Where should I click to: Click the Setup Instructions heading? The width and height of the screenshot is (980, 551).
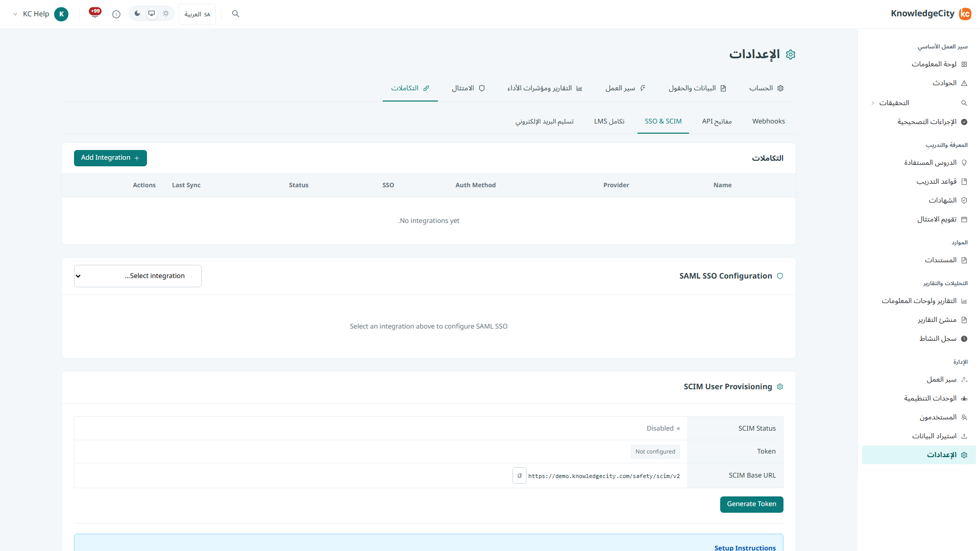745,547
